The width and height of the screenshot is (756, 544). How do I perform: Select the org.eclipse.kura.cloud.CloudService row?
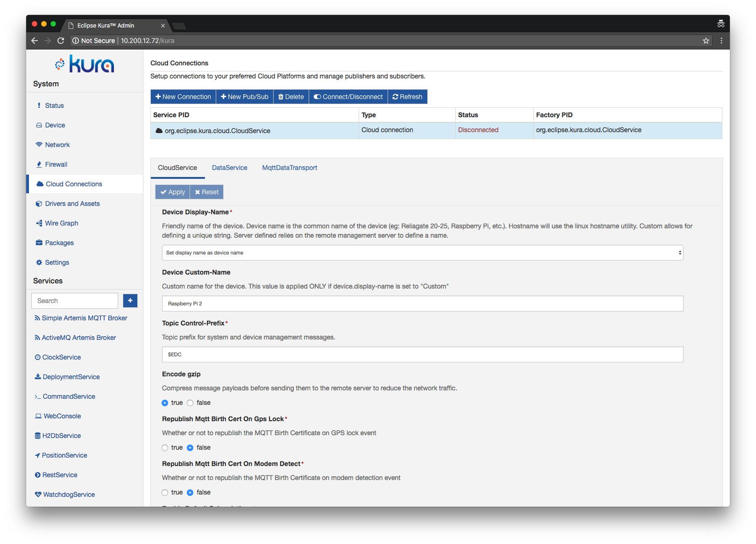[x=436, y=131]
